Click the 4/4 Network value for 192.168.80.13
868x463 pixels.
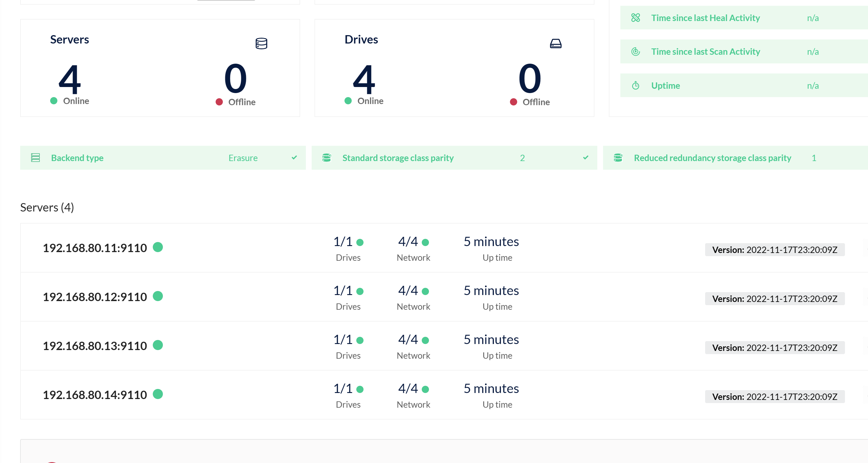pyautogui.click(x=408, y=339)
